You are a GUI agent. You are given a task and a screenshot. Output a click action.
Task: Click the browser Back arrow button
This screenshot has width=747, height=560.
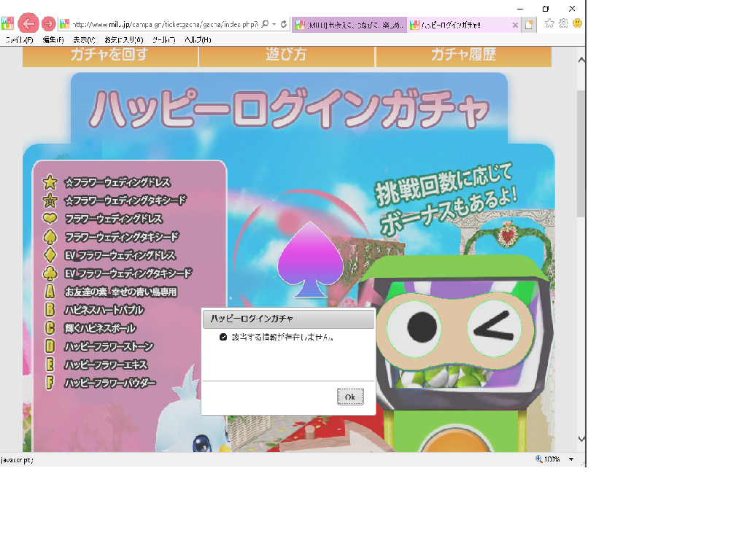coord(28,23)
